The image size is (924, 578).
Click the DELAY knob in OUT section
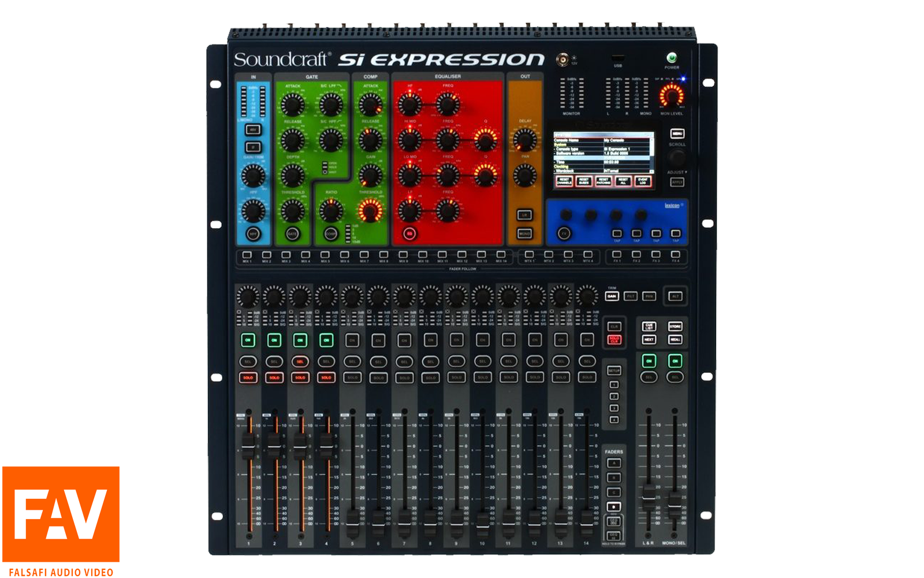click(x=524, y=140)
